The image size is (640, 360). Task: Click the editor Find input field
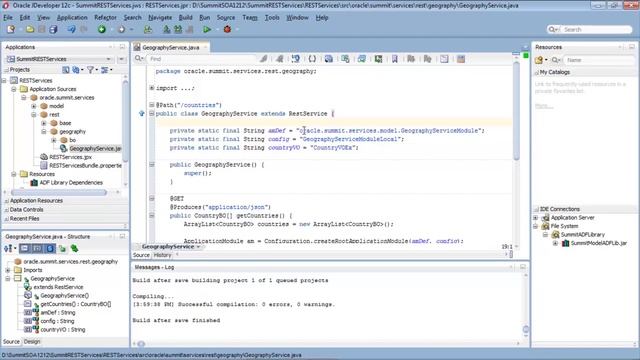202,59
